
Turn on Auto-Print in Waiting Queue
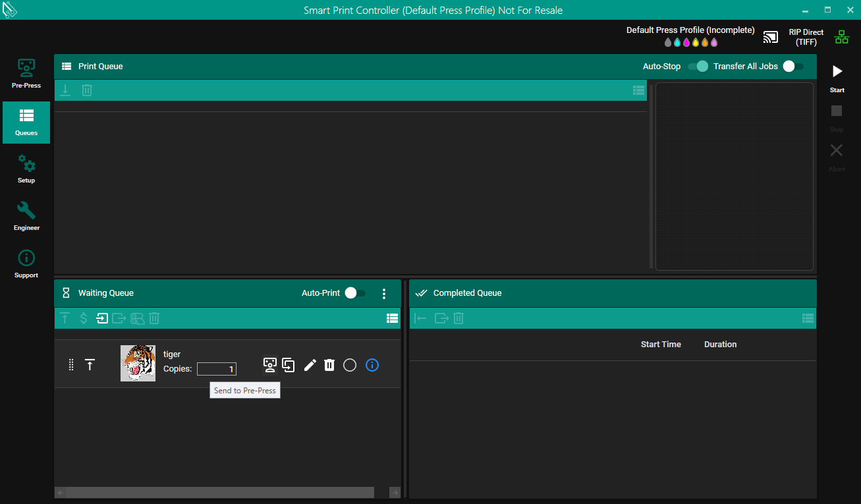point(355,293)
